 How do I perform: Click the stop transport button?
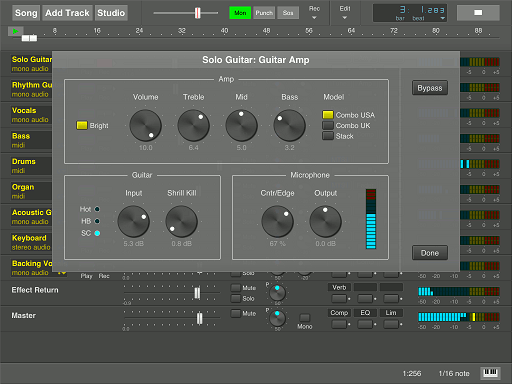tap(478, 13)
